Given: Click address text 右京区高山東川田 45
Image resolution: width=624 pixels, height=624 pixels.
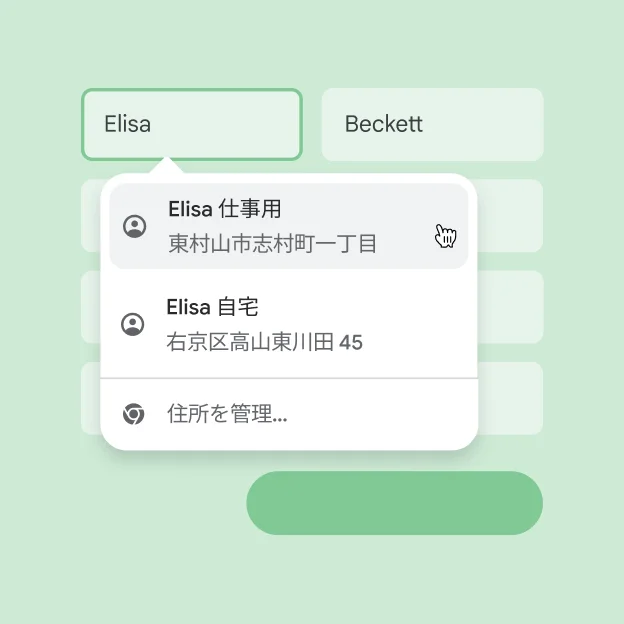Looking at the screenshot, I should coord(264,343).
